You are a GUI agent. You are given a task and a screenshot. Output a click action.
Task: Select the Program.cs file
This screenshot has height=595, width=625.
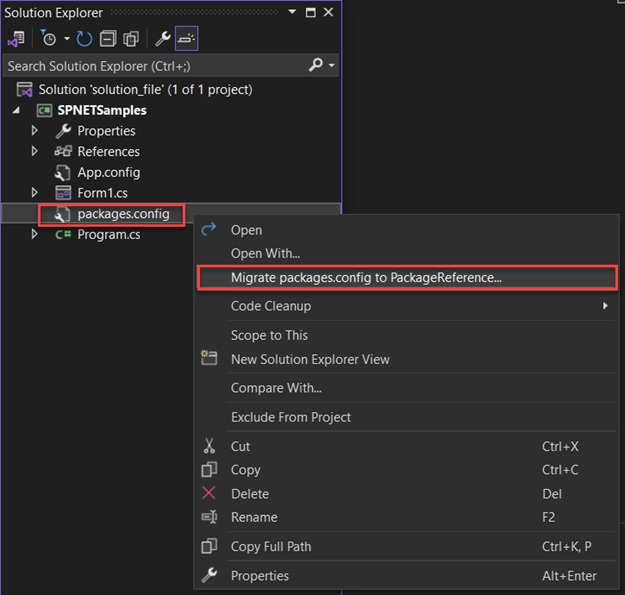[109, 235]
